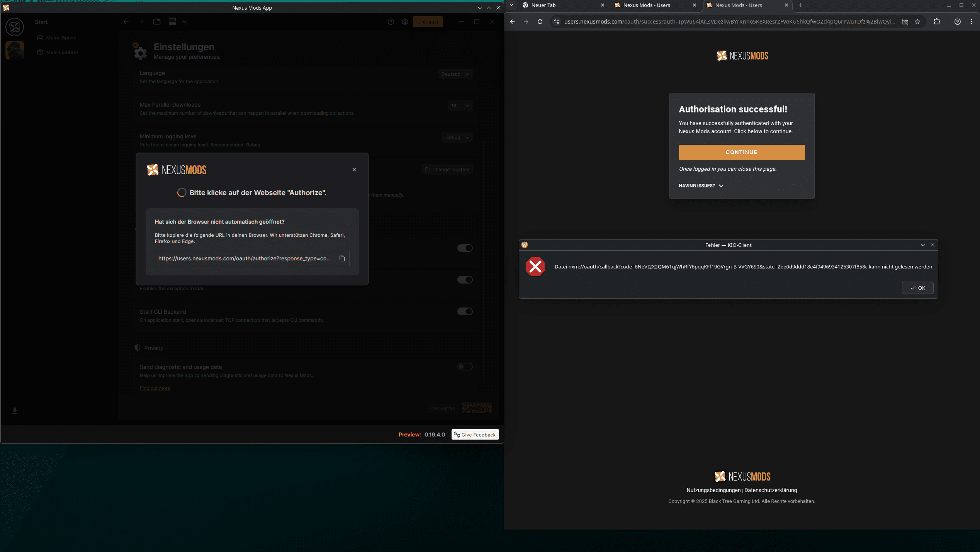Open the Language dropdown set to Deutsch
The image size is (980, 552).
(x=455, y=74)
